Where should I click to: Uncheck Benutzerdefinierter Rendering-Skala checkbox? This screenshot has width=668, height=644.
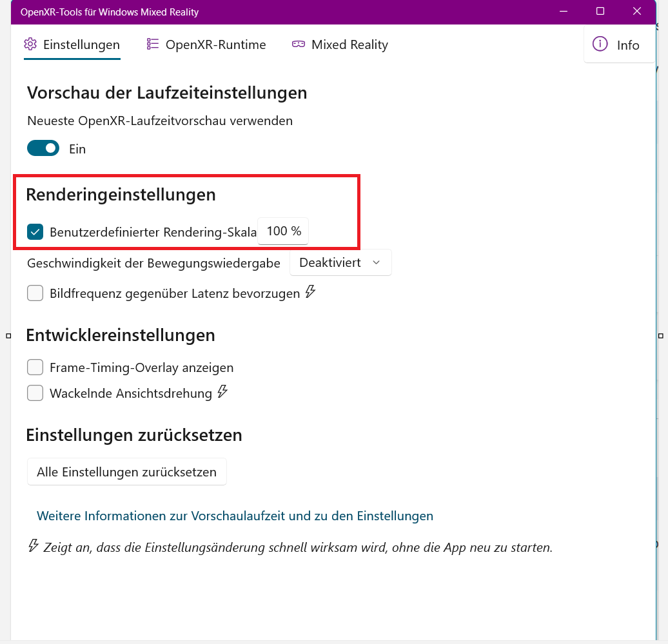pos(35,231)
